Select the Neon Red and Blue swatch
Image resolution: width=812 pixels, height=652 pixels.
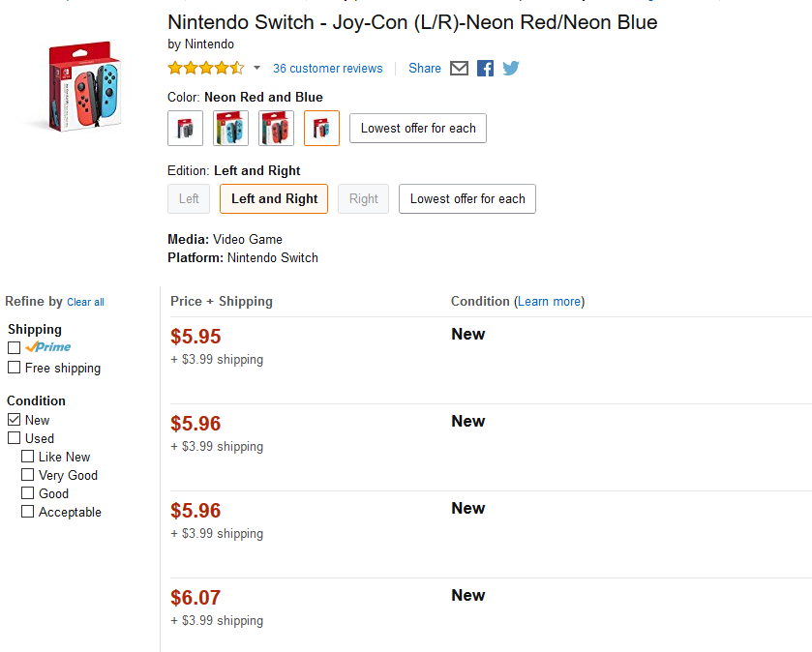pos(321,129)
